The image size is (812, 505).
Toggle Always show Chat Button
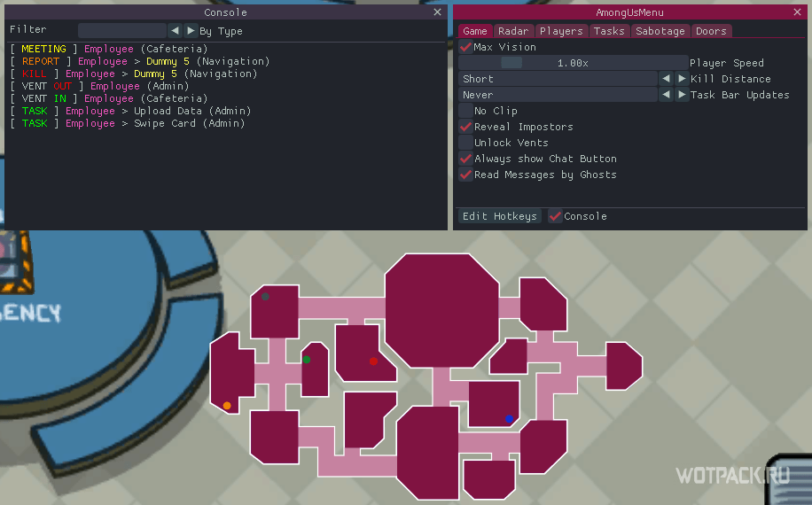[465, 159]
